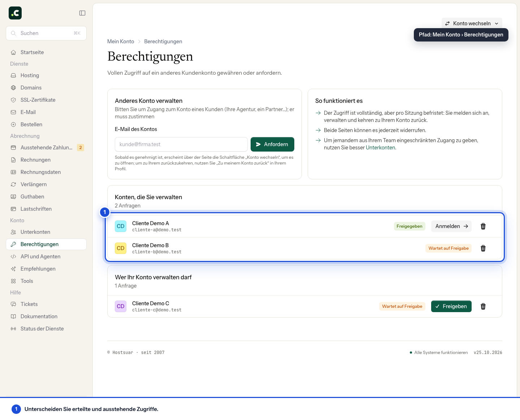520x420 pixels.
Task: Delete the Cliente Demo B request
Action: (x=483, y=248)
